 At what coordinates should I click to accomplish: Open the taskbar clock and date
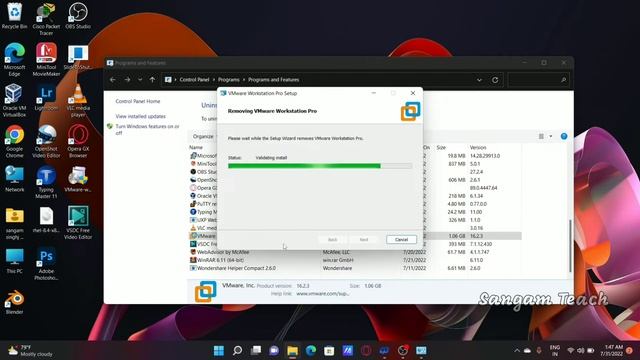611,351
